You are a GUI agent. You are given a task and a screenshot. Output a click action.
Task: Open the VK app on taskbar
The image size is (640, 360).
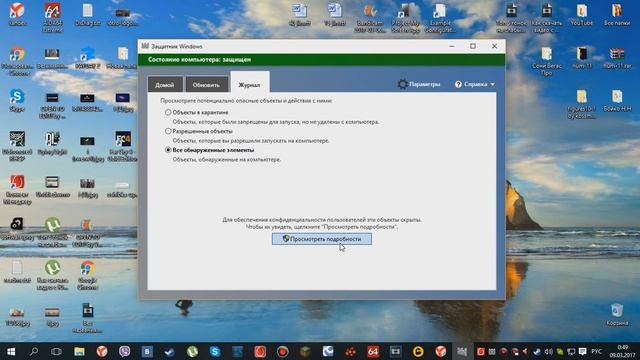[147, 351]
